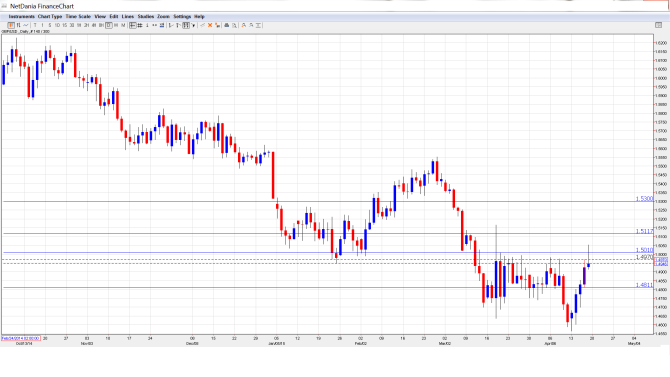Switch to 1 minute time scale
Screen dimensions: 670x377
pos(42,26)
